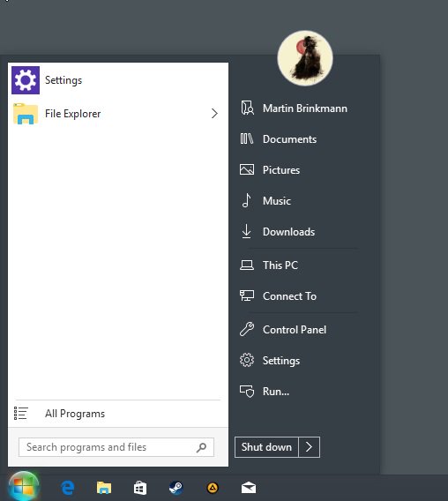Click the Documents library icon
This screenshot has height=501, width=448.
pyautogui.click(x=247, y=139)
